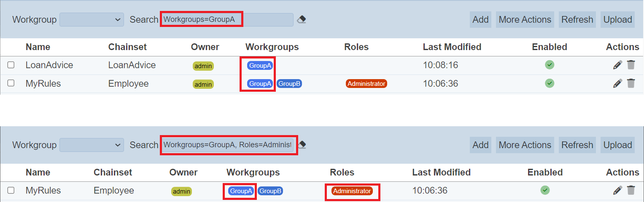Click Last Modified column header in lower table
Screen dimensions: 644x202
pyautogui.click(x=441, y=172)
